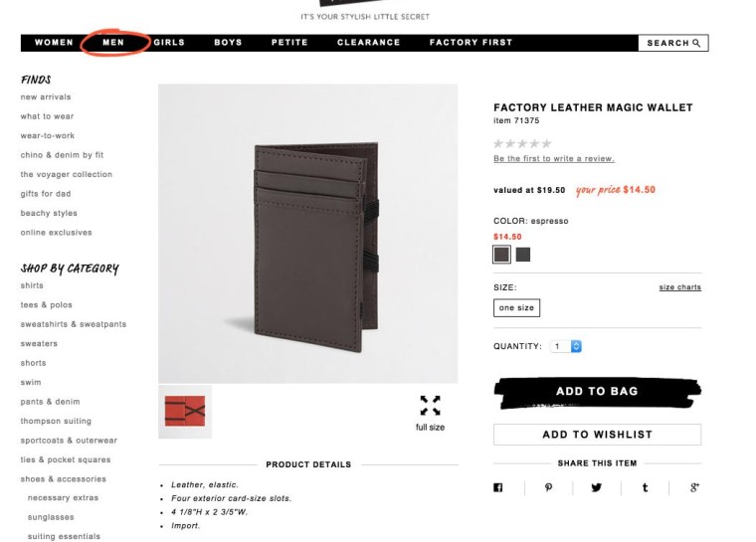Viewport: 756px width, 542px height.
Task: Rate product using fifth star
Action: click(x=546, y=143)
